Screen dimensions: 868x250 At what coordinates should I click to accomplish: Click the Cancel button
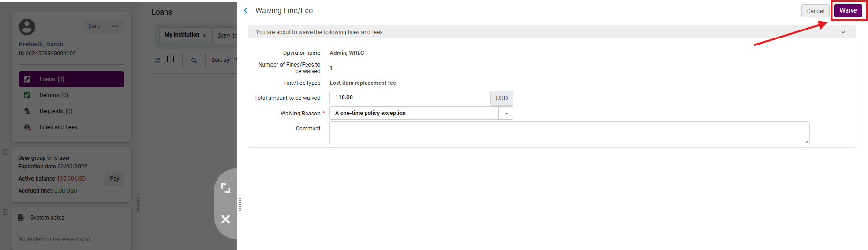pos(815,11)
